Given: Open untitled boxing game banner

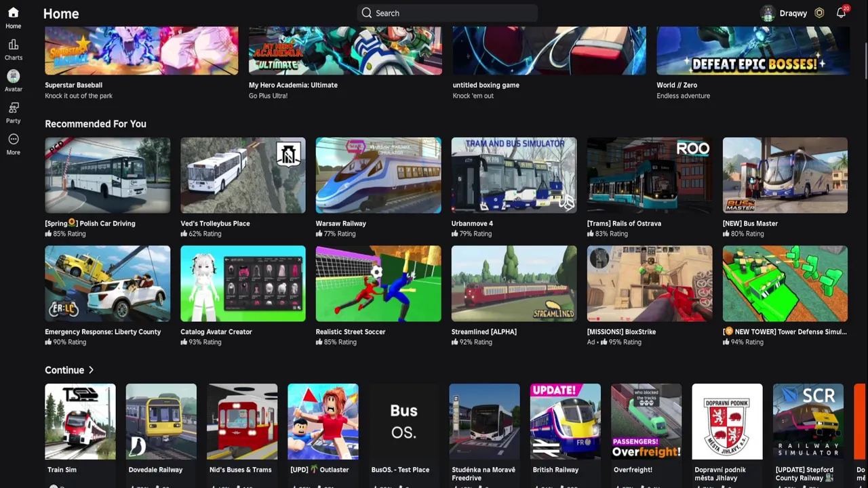Looking at the screenshot, I should pos(549,51).
